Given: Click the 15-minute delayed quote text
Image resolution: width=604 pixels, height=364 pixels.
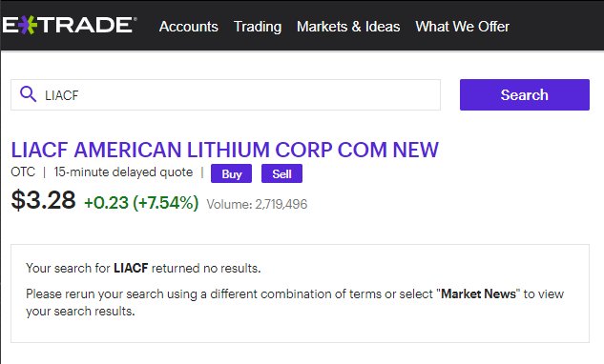Looking at the screenshot, I should [x=123, y=172].
